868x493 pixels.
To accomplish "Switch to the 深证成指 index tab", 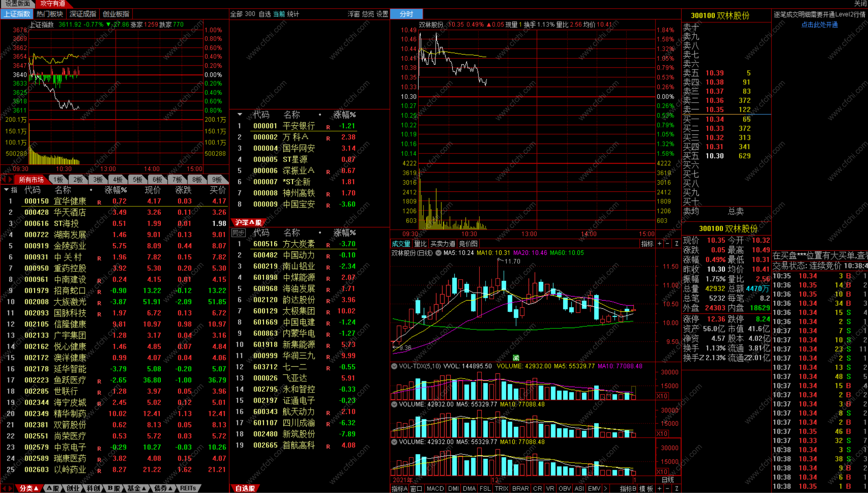I will click(83, 14).
